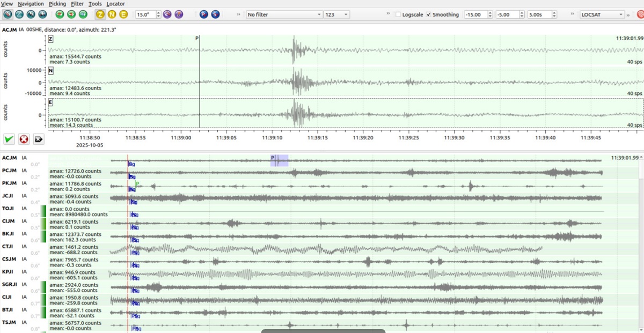The image size is (644, 333).
Task: Open the Navigation menu
Action: [x=31, y=4]
